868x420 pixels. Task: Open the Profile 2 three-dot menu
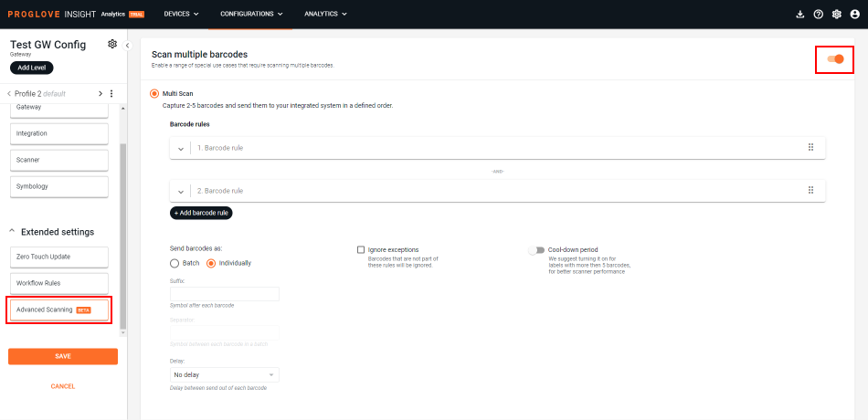click(111, 94)
